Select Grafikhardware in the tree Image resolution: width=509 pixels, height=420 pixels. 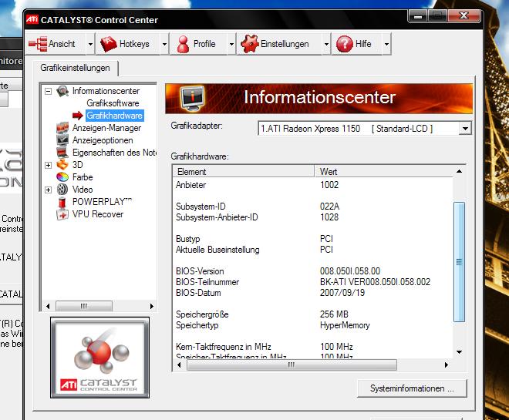click(x=114, y=116)
